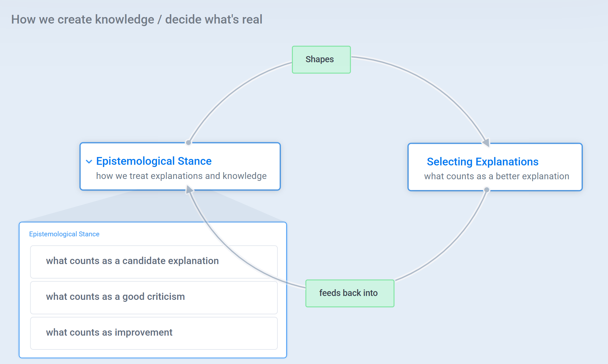Select the Selecting Explanations node title

click(x=483, y=162)
